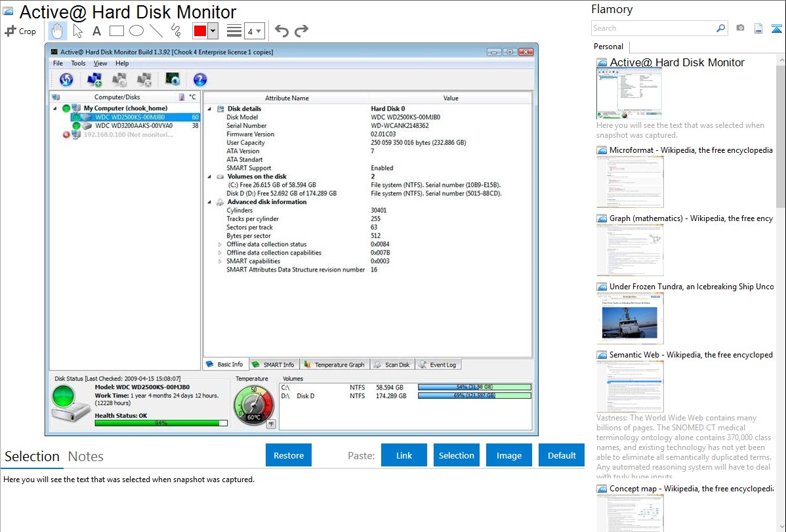Select the arrow pointer tool

tap(78, 31)
